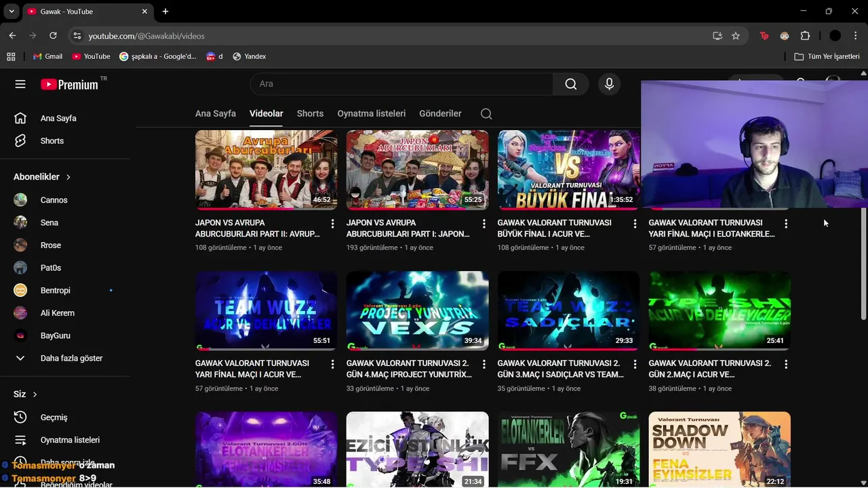Open options for YARI FİNAL ELOTANKERLE video
Viewport: 868px width, 488px height.
[786, 224]
